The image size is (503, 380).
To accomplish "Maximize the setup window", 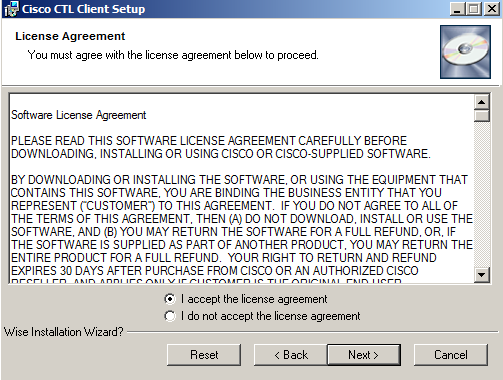I will pyautogui.click(x=474, y=9).
